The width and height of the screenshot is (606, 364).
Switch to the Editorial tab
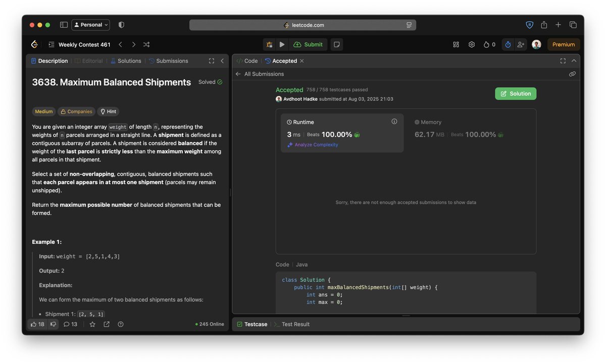point(89,61)
